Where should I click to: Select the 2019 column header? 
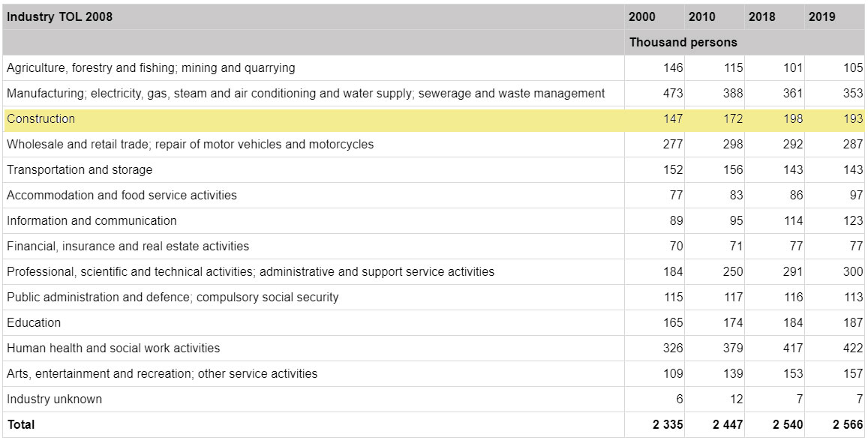click(x=819, y=16)
